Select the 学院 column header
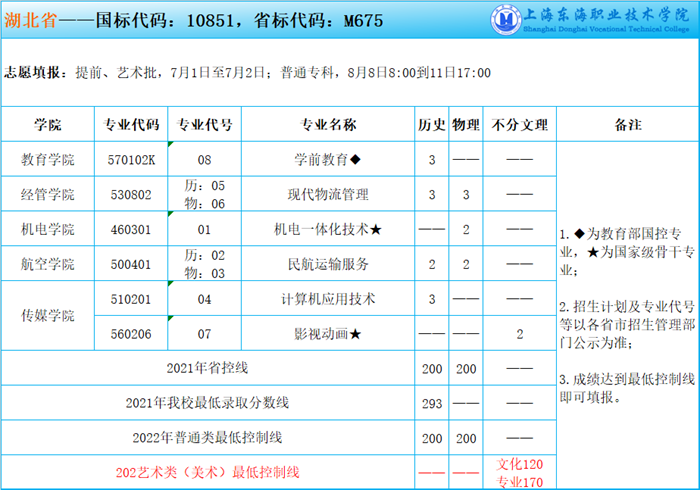The image size is (700, 490). coord(47,125)
